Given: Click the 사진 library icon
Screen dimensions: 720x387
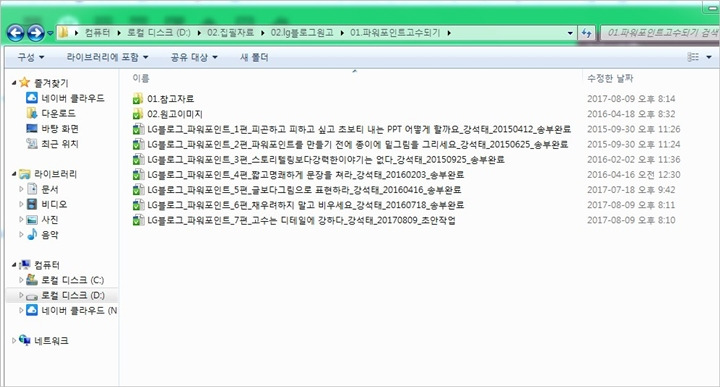Looking at the screenshot, I should (x=32, y=219).
